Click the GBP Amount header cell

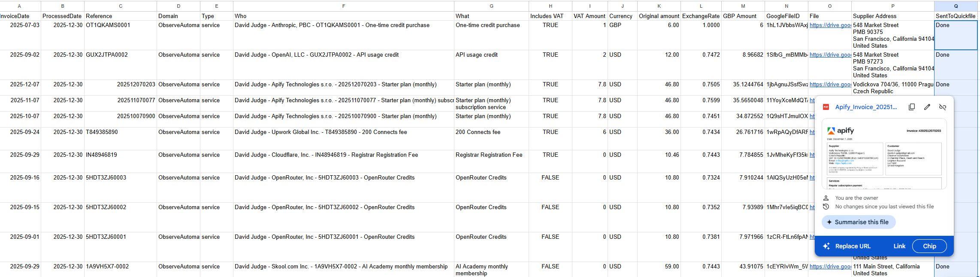[743, 16]
